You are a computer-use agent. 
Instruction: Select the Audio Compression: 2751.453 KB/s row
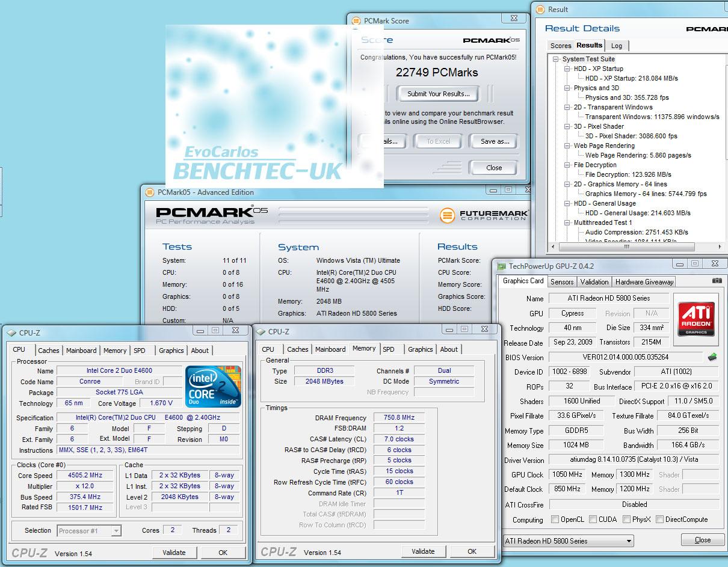637,232
